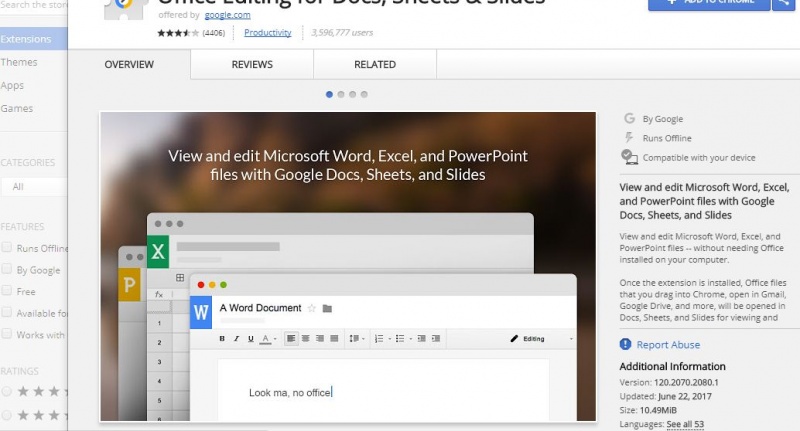Screen dimensions: 800x431
Task: Click the Report Abuse link
Action: pos(668,345)
